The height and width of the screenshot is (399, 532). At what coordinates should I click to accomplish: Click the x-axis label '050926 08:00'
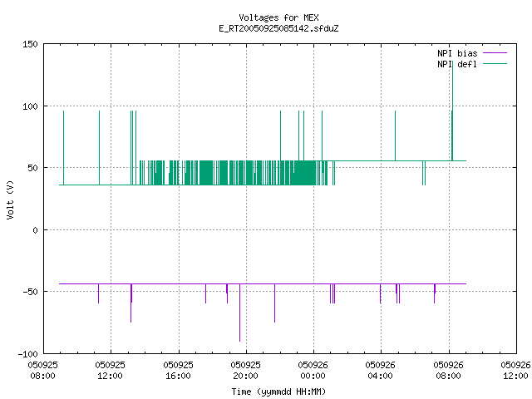[449, 371]
